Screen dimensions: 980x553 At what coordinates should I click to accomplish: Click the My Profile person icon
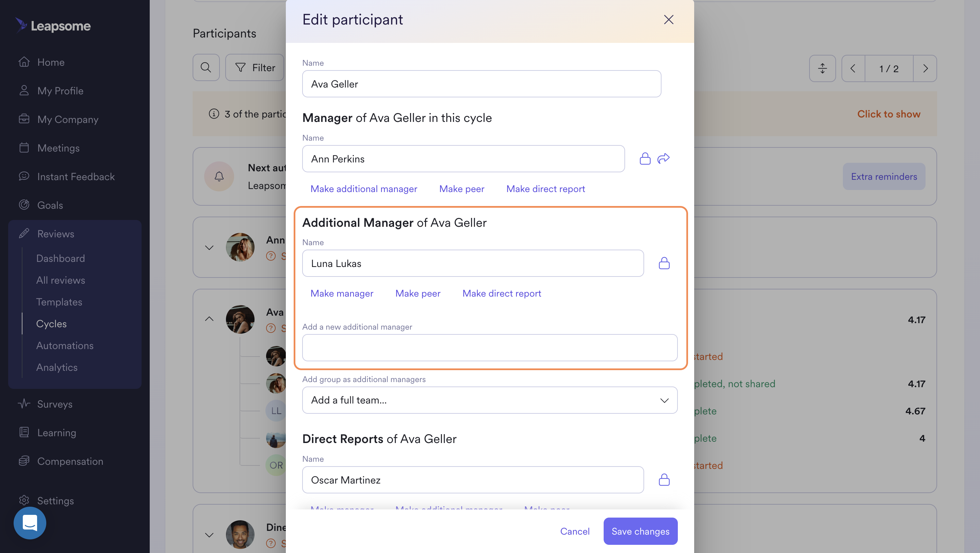pos(24,90)
